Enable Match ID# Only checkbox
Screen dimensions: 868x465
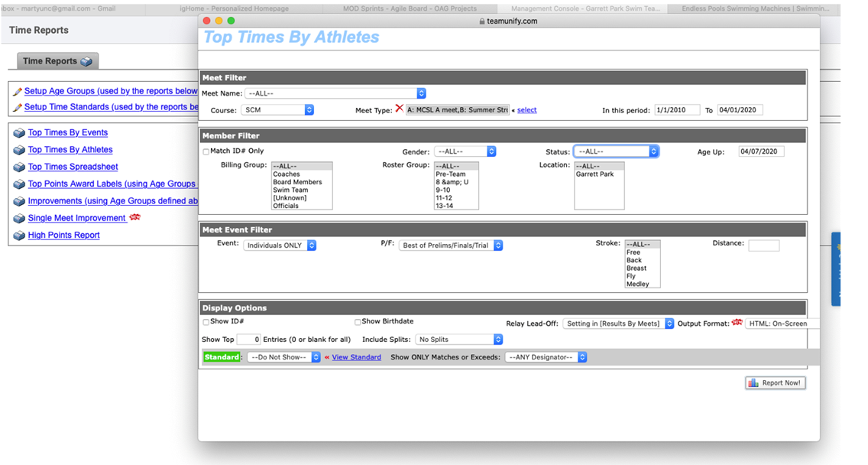pyautogui.click(x=206, y=151)
